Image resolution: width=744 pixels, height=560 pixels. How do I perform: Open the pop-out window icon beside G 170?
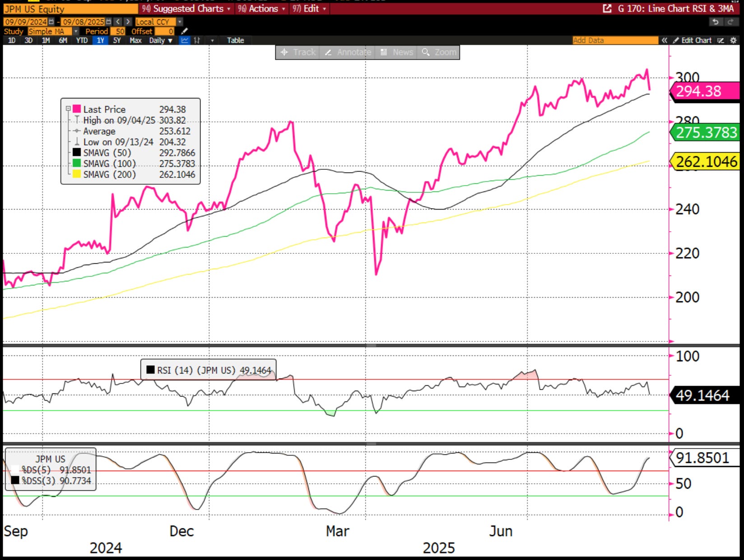[607, 9]
